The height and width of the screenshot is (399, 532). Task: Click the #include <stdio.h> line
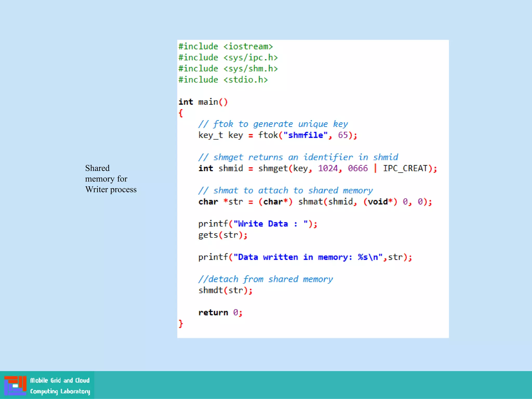point(223,80)
